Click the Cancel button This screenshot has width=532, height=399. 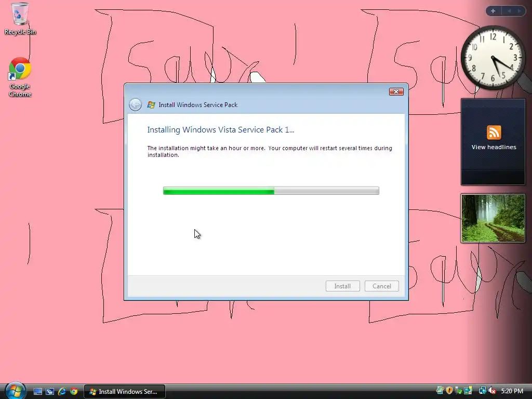pos(382,286)
